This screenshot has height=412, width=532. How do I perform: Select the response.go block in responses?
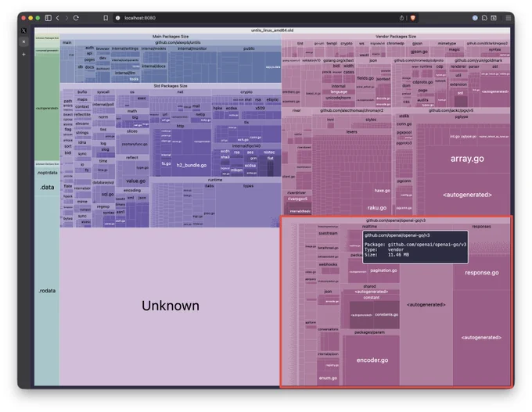click(x=482, y=273)
